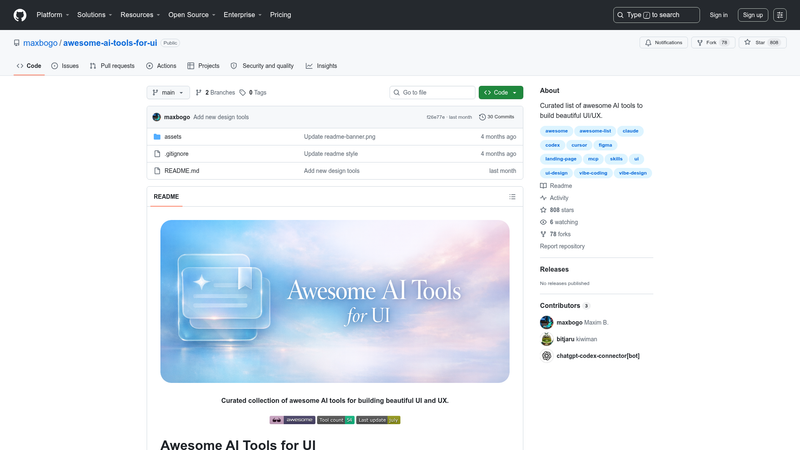Open the 'Add new design tools' commit message
800x450 pixels.
(221, 117)
